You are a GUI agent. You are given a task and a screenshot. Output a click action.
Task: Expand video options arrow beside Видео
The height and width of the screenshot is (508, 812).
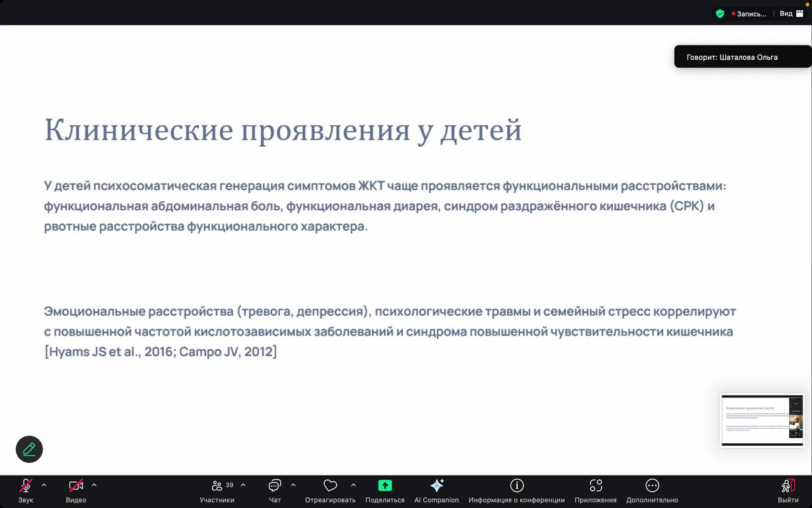(x=94, y=485)
